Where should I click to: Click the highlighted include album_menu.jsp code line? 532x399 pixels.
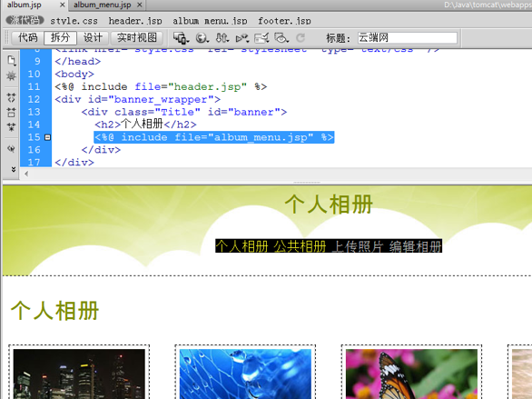point(214,137)
